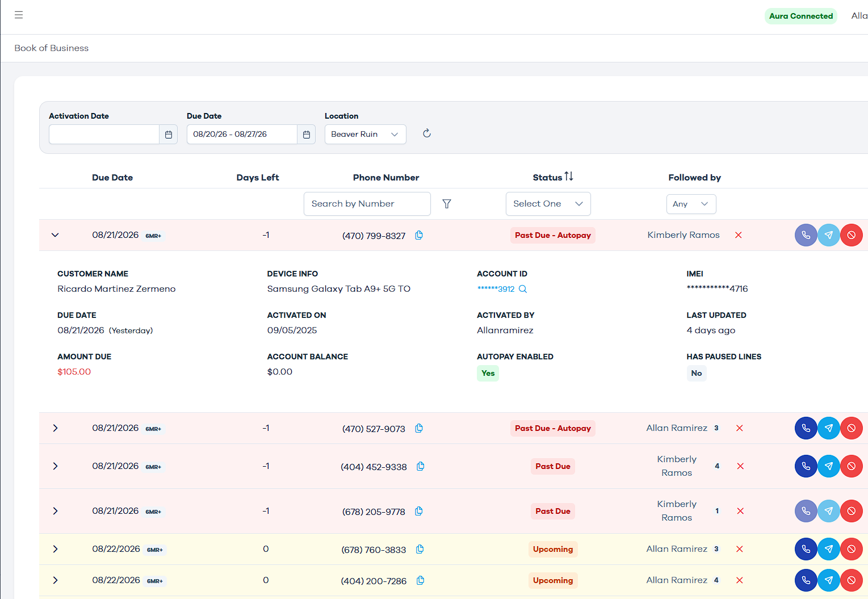Click the phone number filter funnel icon

coord(447,204)
